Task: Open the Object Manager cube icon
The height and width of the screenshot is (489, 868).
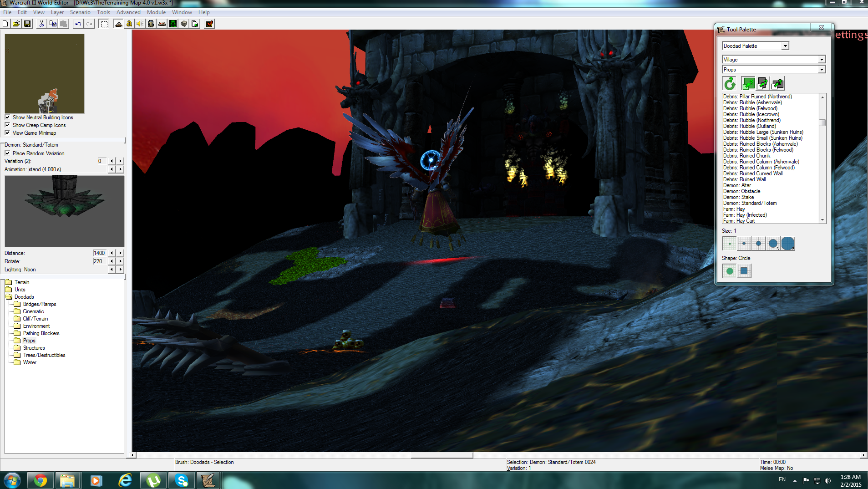Action: (x=184, y=24)
